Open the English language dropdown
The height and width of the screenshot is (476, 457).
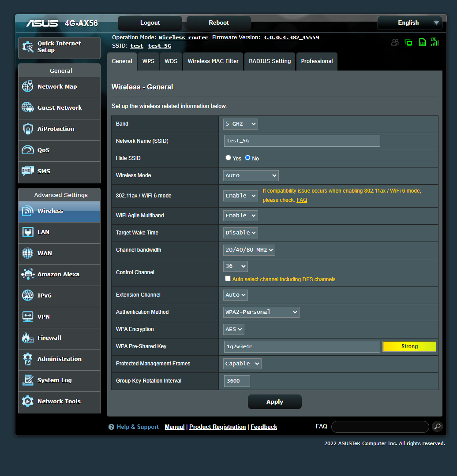410,23
